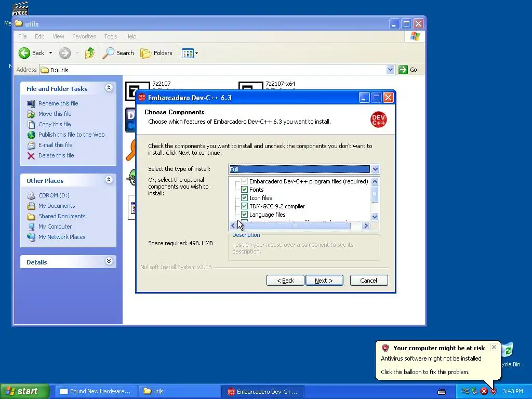Viewport: 532px width, 399px height.
Task: Click Rename this file
Action: (58, 103)
